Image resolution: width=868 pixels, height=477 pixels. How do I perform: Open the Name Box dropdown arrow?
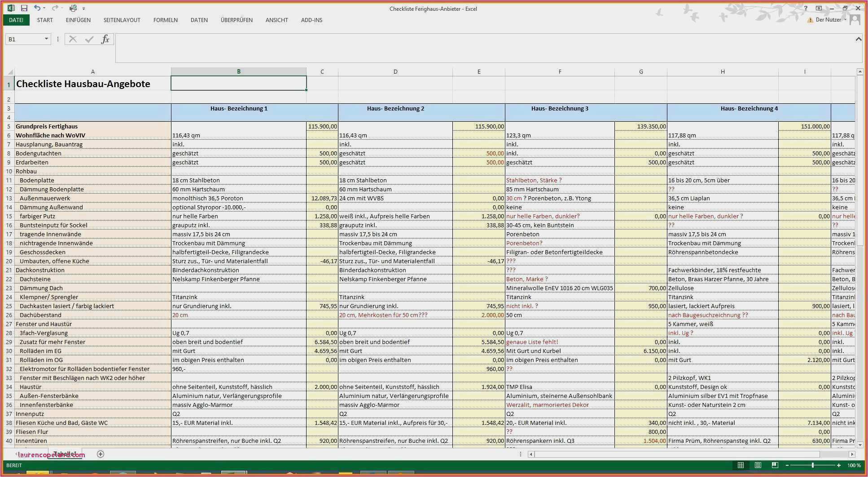46,39
